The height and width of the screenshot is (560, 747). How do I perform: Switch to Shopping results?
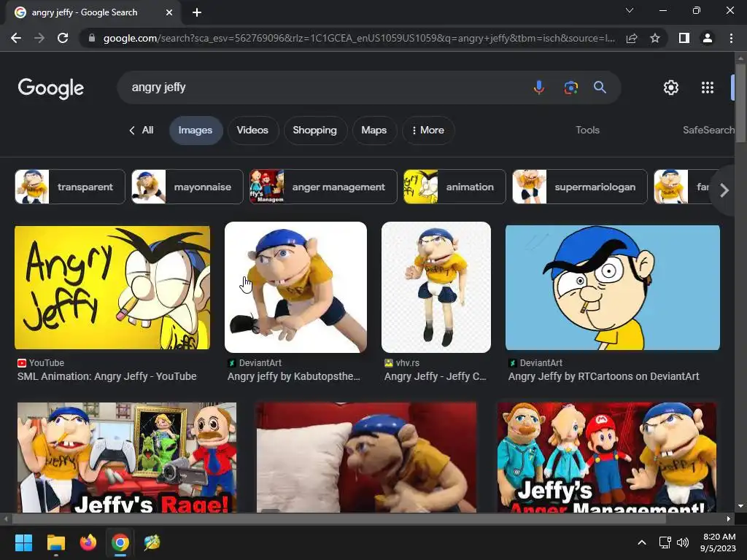pyautogui.click(x=315, y=131)
